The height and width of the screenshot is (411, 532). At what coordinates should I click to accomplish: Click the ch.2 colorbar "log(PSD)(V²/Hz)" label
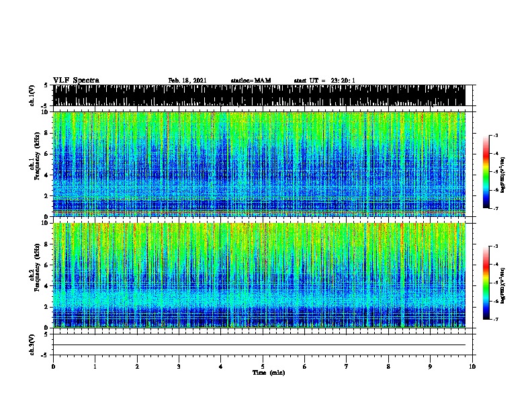pos(502,286)
